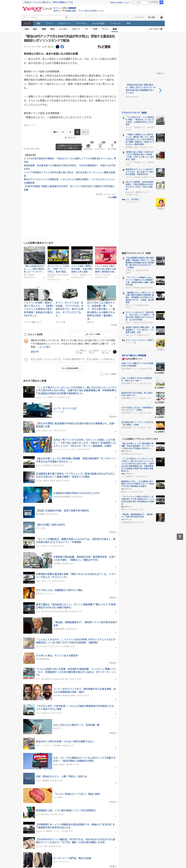Click the ログイン link
This screenshot has height=868, width=186.
(x=57, y=11)
